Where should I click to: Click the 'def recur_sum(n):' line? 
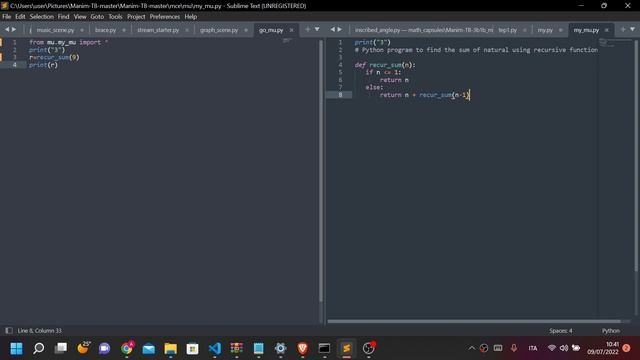click(x=385, y=65)
